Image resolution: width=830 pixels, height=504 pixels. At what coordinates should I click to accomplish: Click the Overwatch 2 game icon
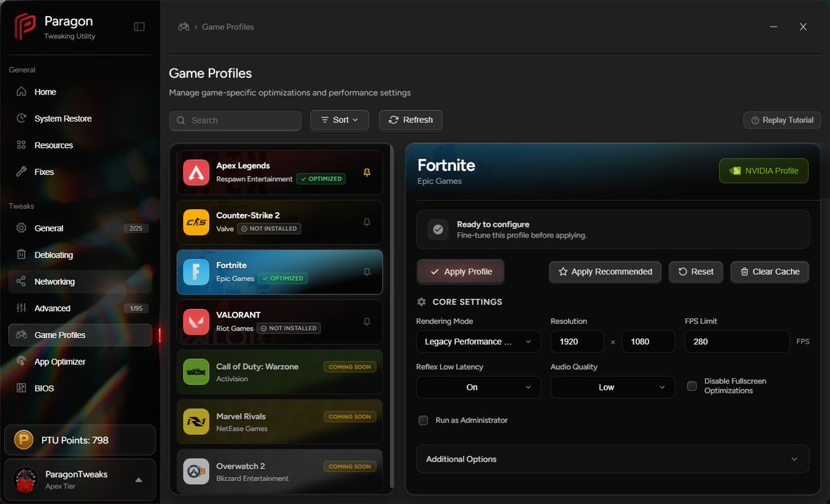pos(196,472)
